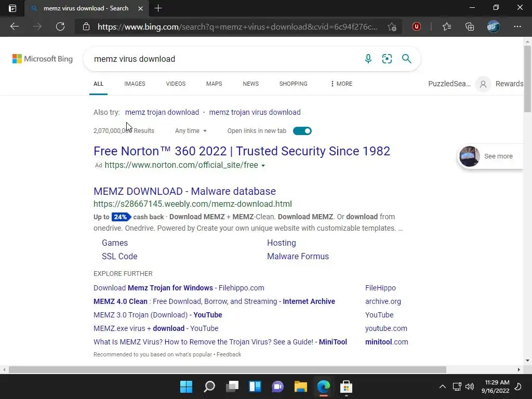Try memz trojan download suggestion
The image size is (532, 399).
[162, 112]
